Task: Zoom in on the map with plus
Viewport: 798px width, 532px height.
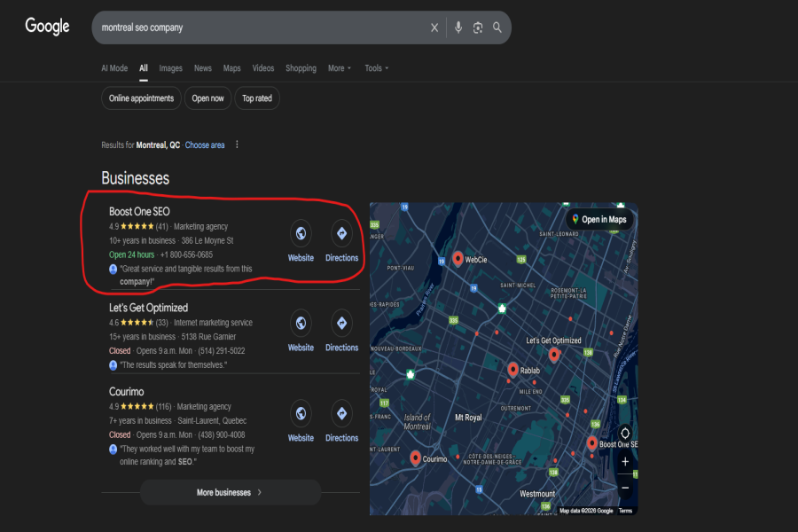Action: tap(625, 462)
